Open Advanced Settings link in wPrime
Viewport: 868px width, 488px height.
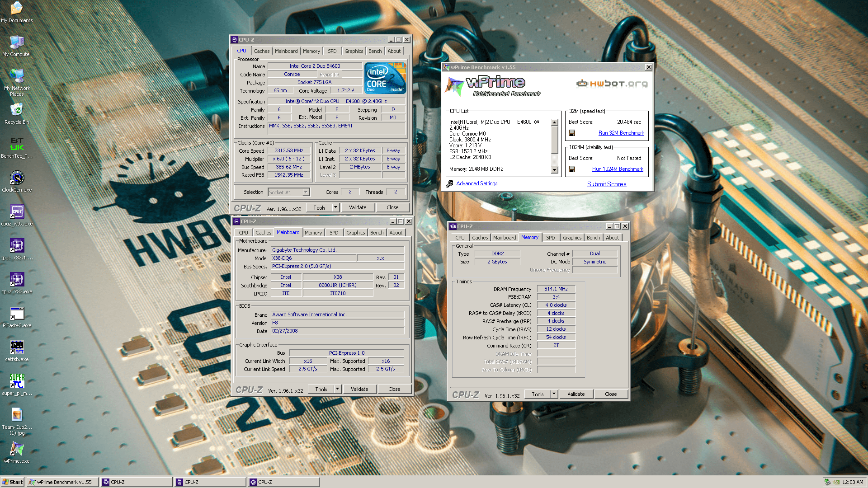pos(476,183)
